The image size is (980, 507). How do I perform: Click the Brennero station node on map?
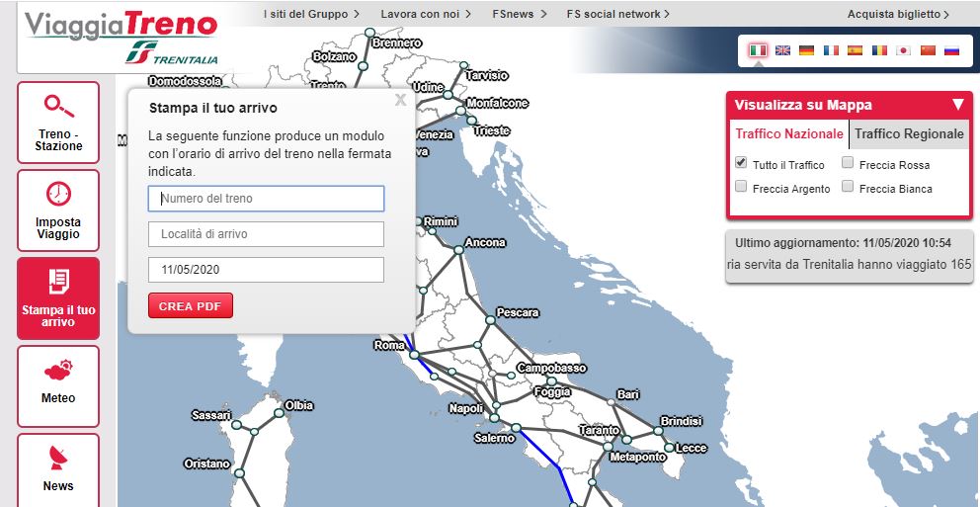pyautogui.click(x=369, y=32)
